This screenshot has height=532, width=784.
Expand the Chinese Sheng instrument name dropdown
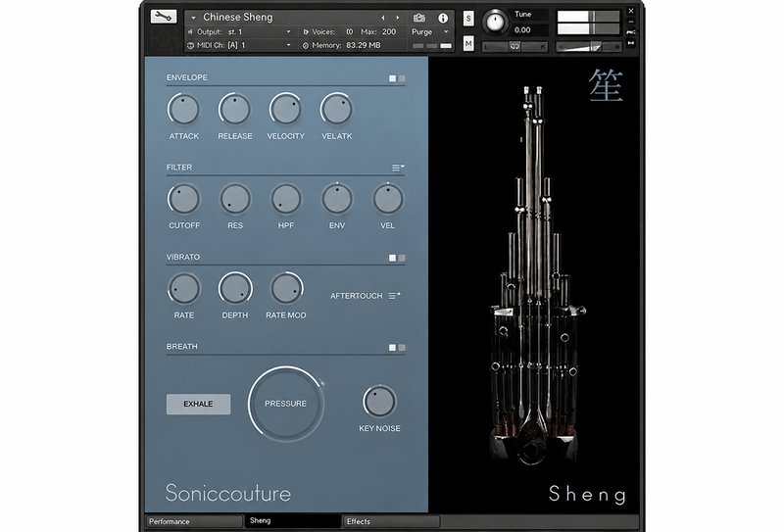click(193, 18)
